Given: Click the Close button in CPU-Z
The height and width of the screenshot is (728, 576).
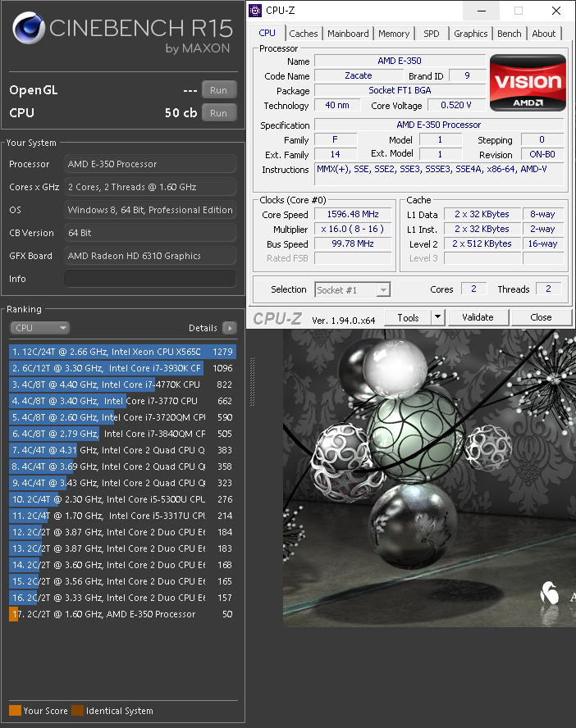Looking at the screenshot, I should coord(542,317).
